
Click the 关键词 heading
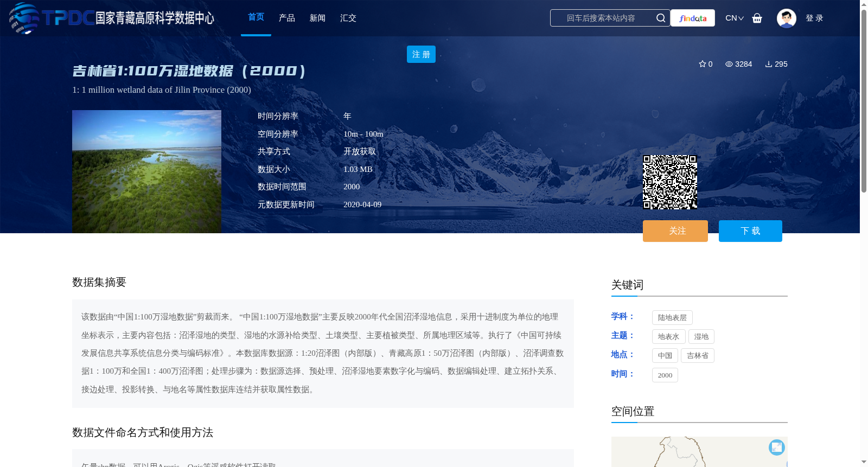coord(627,285)
